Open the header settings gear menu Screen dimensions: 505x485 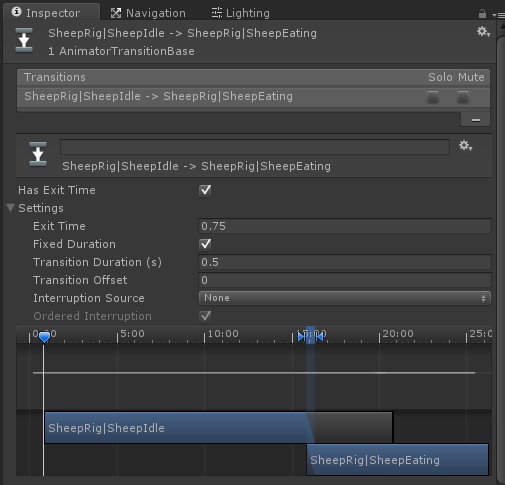[x=483, y=32]
